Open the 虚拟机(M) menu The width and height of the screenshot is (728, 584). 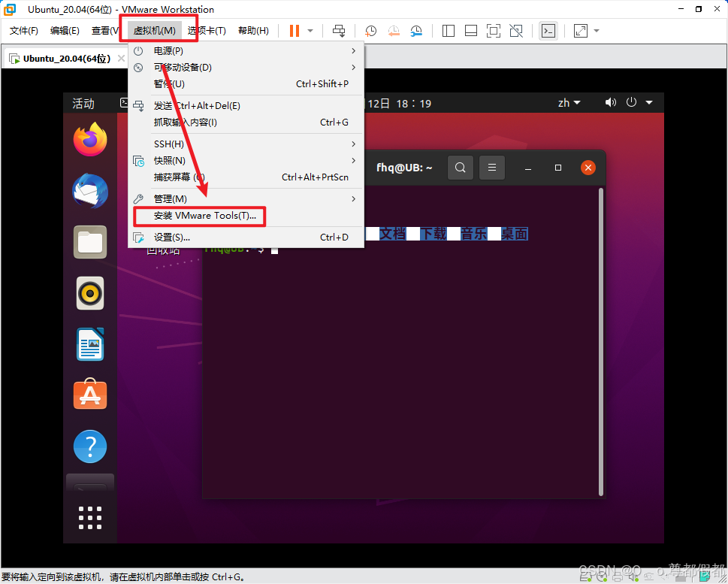155,31
